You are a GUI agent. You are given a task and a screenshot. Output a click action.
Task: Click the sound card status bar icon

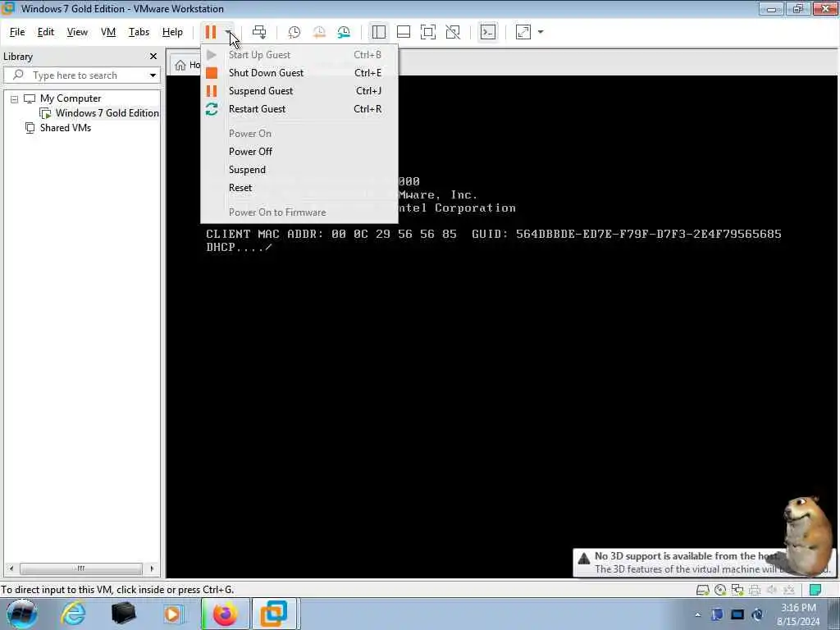click(772, 591)
